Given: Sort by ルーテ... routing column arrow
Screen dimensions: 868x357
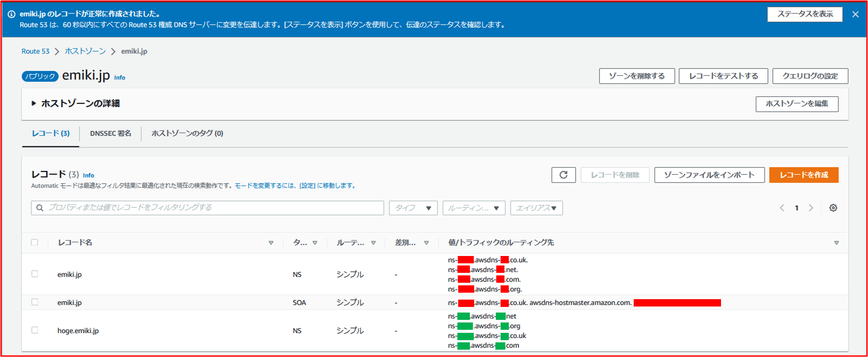Looking at the screenshot, I should pyautogui.click(x=373, y=243).
